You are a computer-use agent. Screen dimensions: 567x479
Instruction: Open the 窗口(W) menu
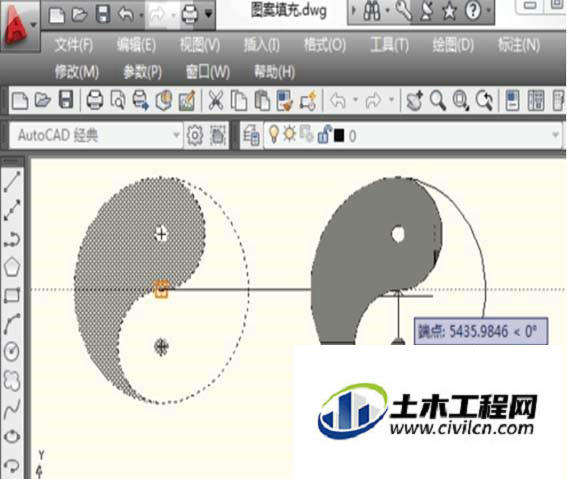click(x=208, y=72)
